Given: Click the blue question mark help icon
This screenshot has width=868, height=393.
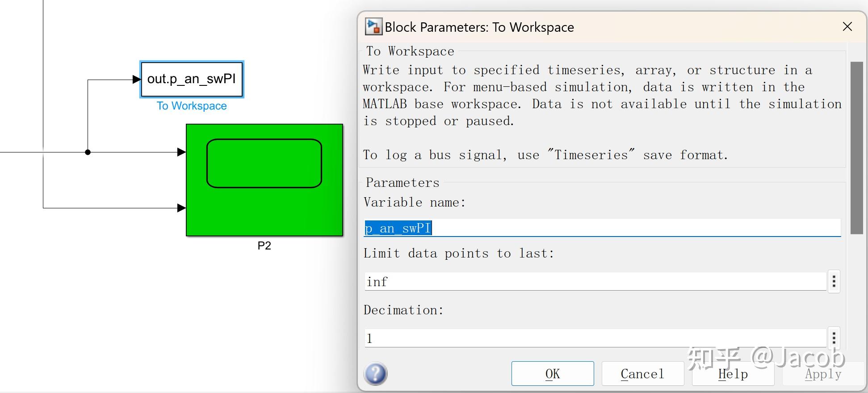Looking at the screenshot, I should click(x=376, y=374).
